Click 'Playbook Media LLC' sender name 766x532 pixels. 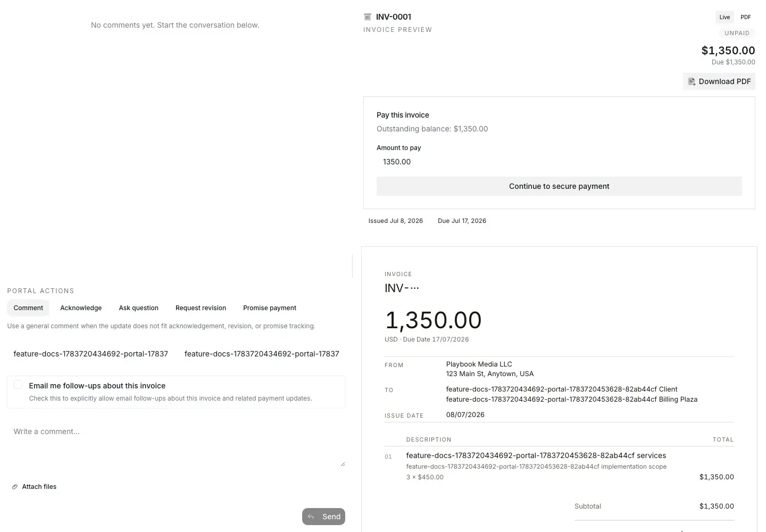coord(479,364)
